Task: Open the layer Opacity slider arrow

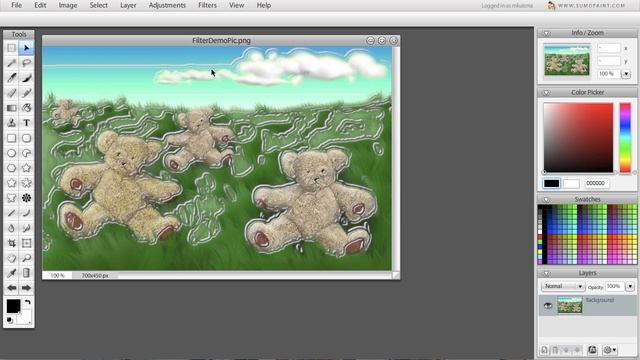Action: pos(630,287)
